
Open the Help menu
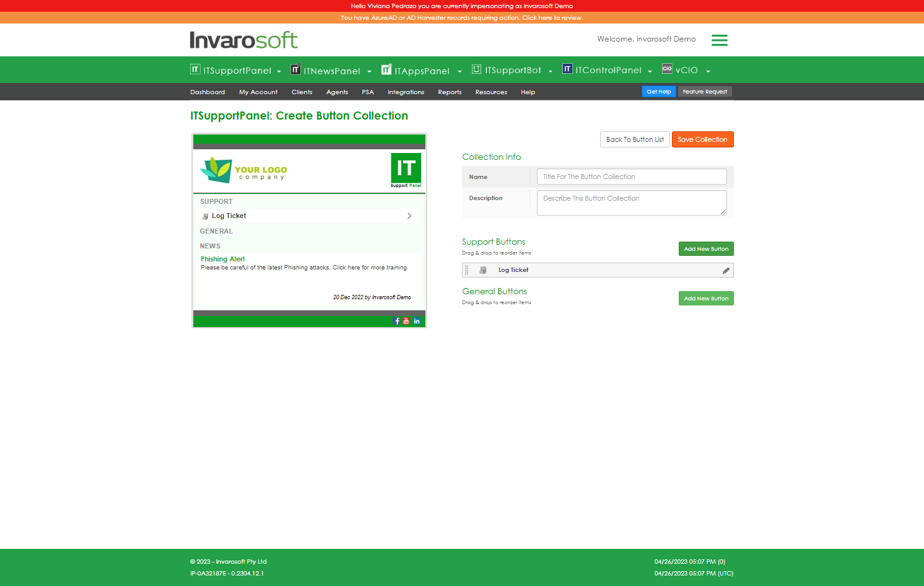tap(528, 92)
